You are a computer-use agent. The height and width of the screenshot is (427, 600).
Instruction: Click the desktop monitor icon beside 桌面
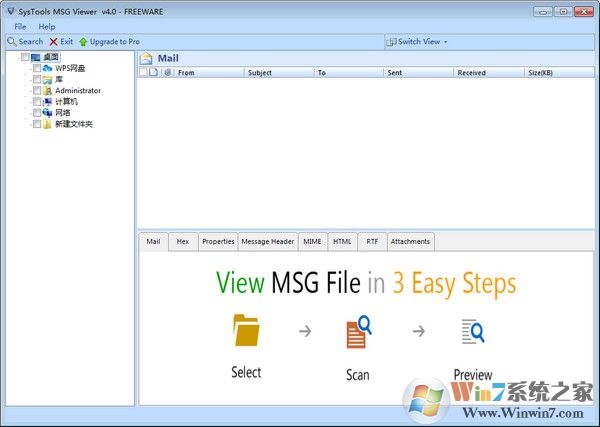pos(36,57)
